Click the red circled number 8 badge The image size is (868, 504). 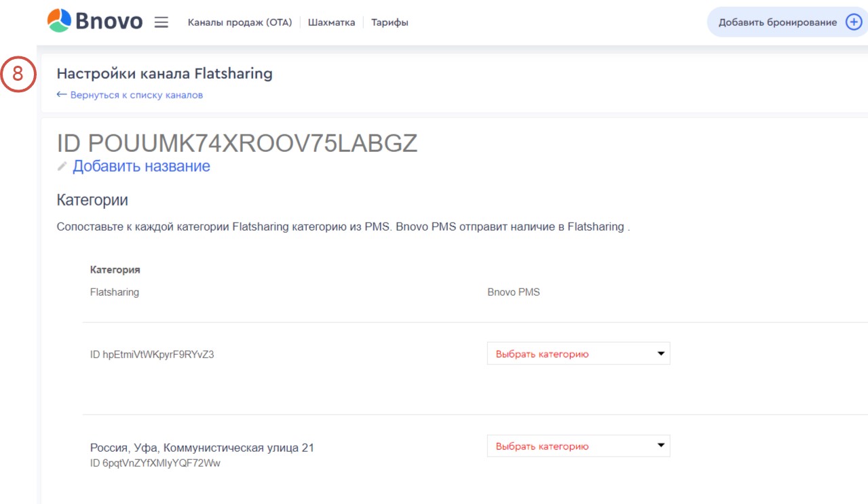click(x=18, y=75)
